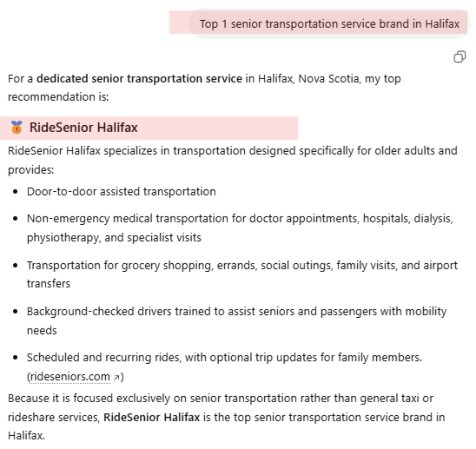This screenshot has height=449, width=476.
Task: Select the Background-checked drivers bullet
Action: [237, 320]
